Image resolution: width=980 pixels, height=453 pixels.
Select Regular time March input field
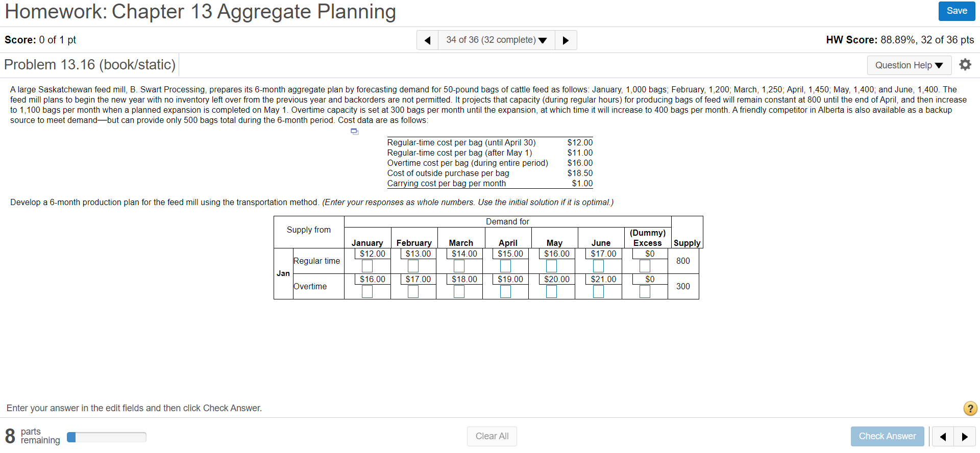click(x=459, y=266)
